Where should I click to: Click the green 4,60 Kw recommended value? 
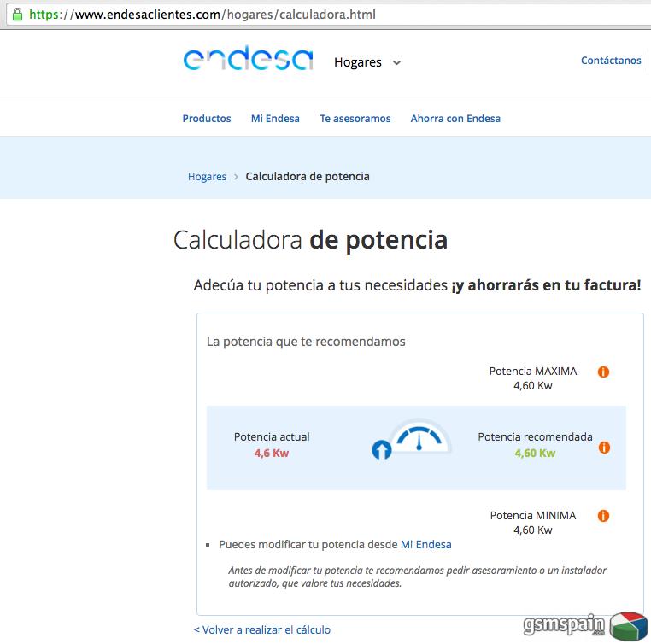coord(535,454)
